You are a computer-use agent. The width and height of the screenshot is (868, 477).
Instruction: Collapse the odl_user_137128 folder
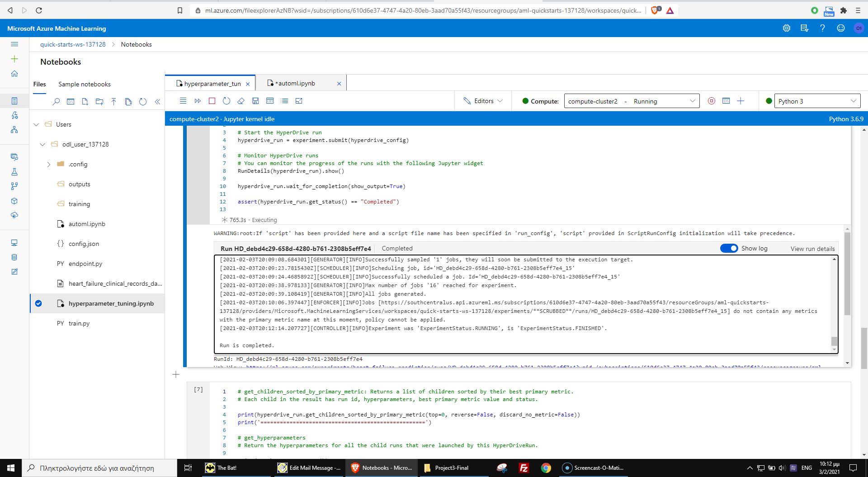[x=42, y=144]
